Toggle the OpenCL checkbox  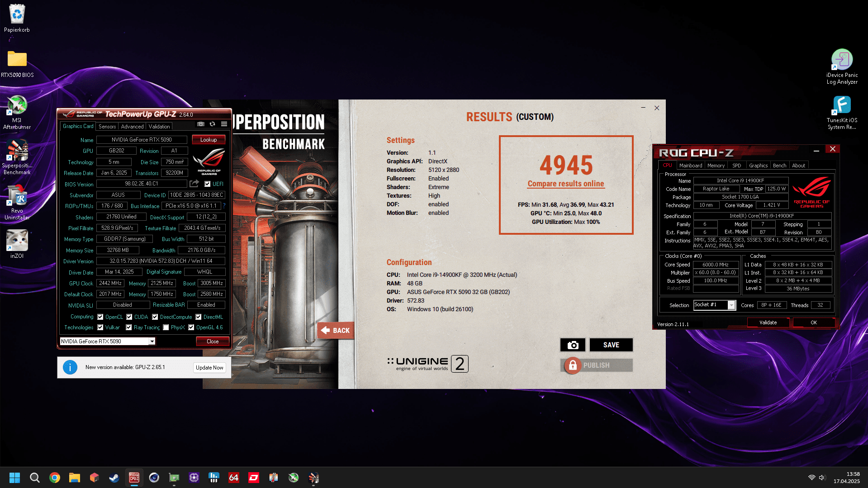[100, 317]
